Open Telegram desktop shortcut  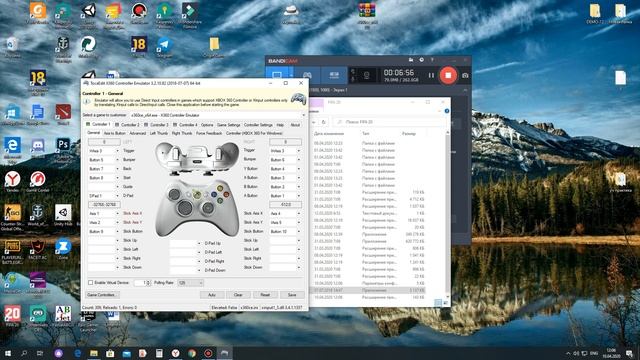(164, 47)
